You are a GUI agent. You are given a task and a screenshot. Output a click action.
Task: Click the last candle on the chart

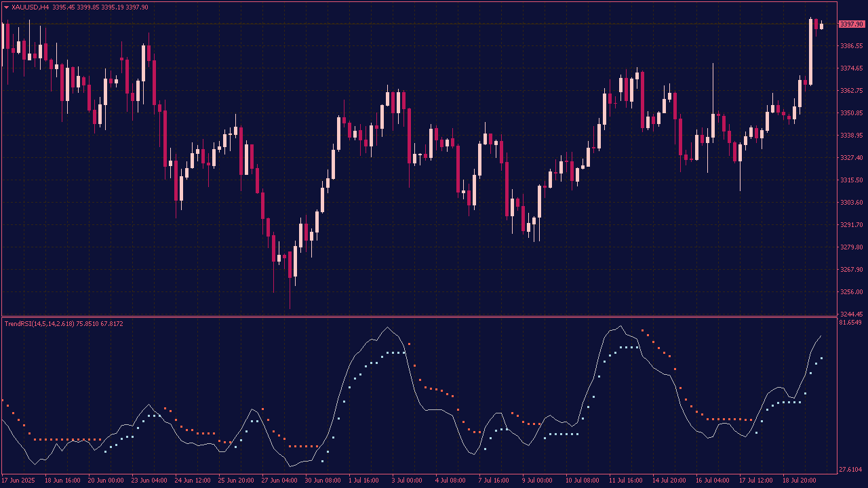(821, 26)
